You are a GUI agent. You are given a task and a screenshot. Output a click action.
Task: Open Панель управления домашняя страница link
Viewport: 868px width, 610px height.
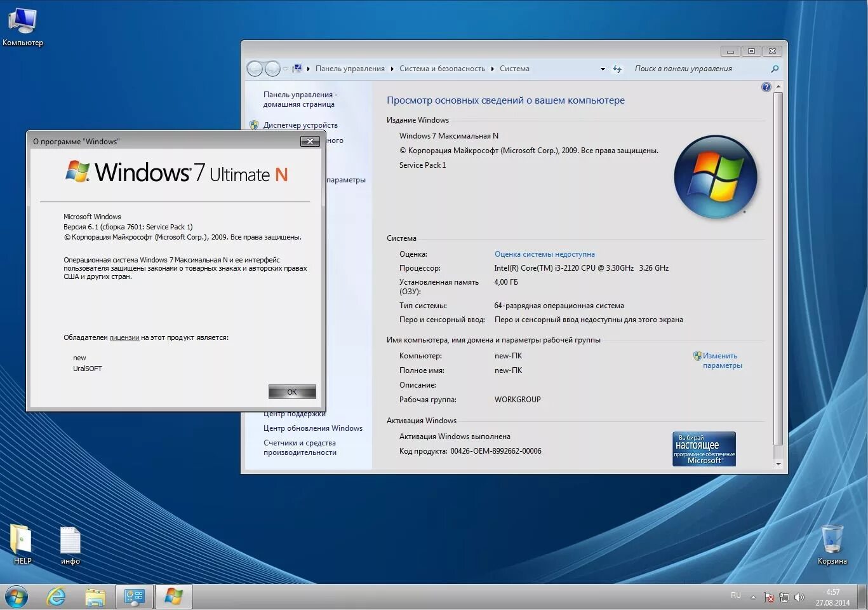[x=300, y=99]
